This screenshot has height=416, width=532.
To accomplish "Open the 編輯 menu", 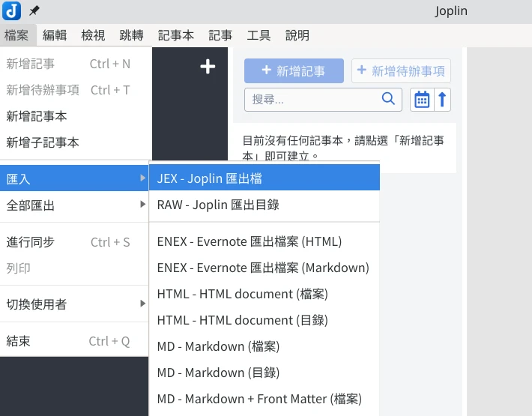I will point(55,35).
